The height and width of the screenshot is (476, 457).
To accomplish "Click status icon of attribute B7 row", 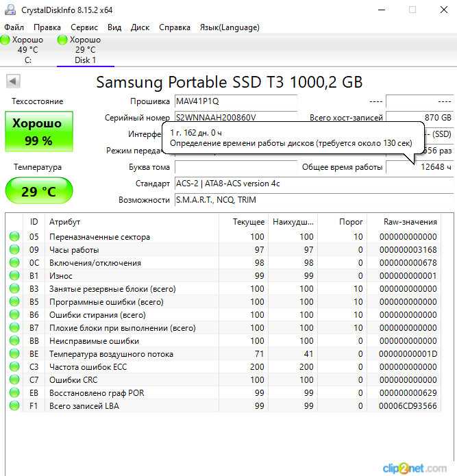I will pyautogui.click(x=14, y=327).
